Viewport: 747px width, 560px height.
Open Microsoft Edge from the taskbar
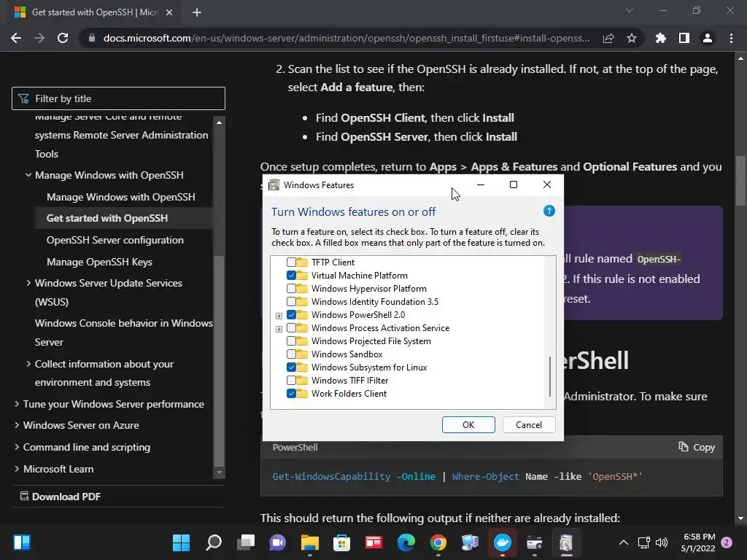406,542
